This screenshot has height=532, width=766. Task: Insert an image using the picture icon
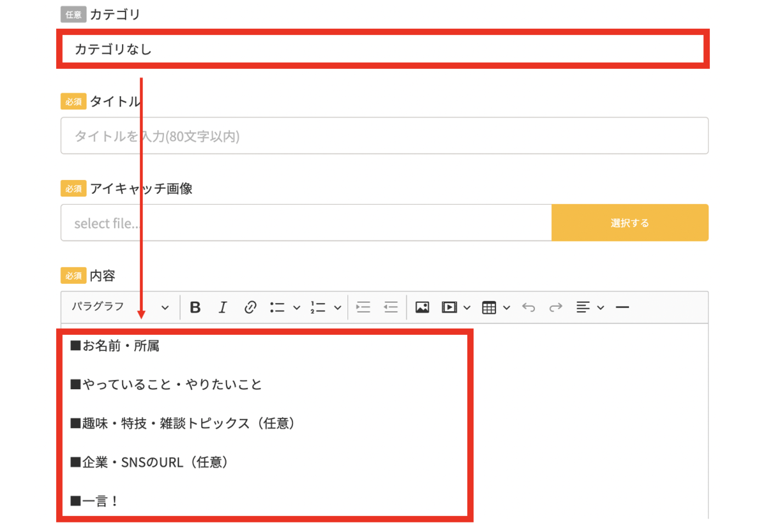[x=422, y=307]
